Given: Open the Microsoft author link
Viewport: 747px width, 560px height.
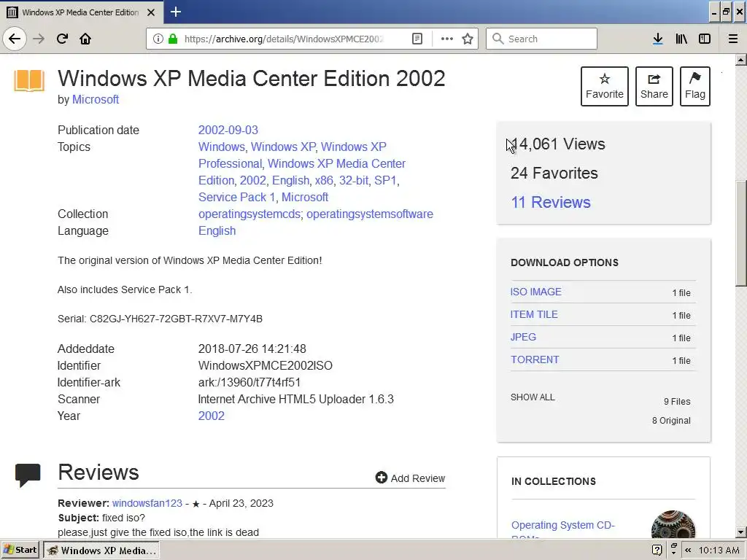Looking at the screenshot, I should click(96, 99).
